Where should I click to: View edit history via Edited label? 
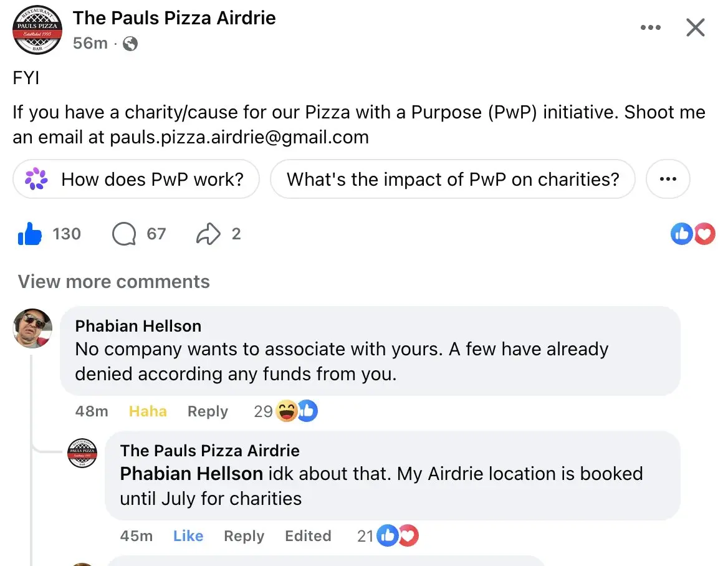click(x=308, y=536)
